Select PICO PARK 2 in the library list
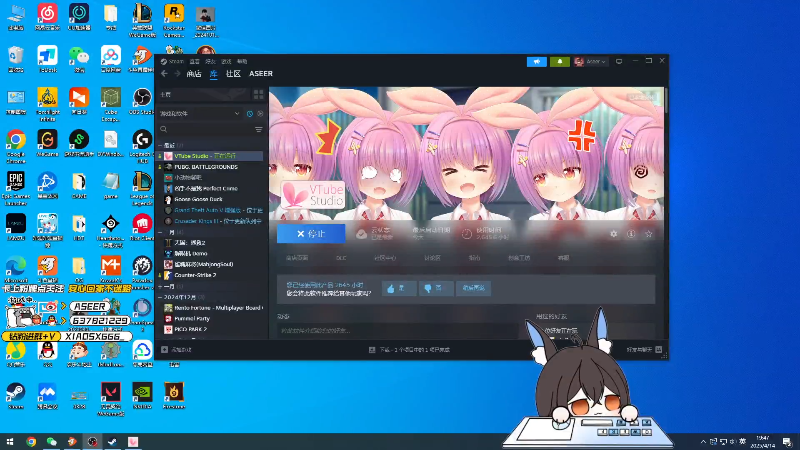 210,330
